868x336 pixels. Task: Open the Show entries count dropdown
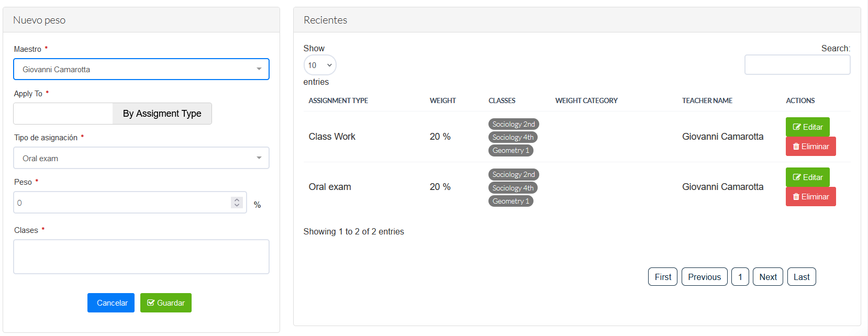(319, 65)
